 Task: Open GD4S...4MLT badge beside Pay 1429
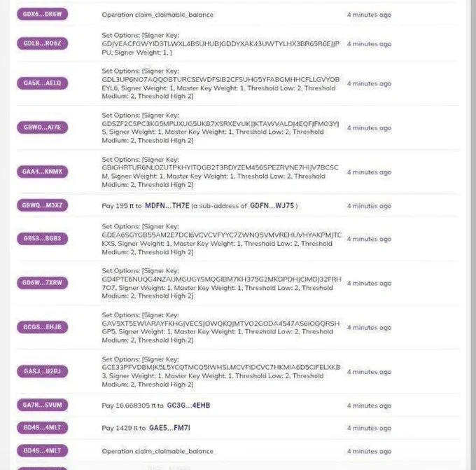pyautogui.click(x=42, y=427)
